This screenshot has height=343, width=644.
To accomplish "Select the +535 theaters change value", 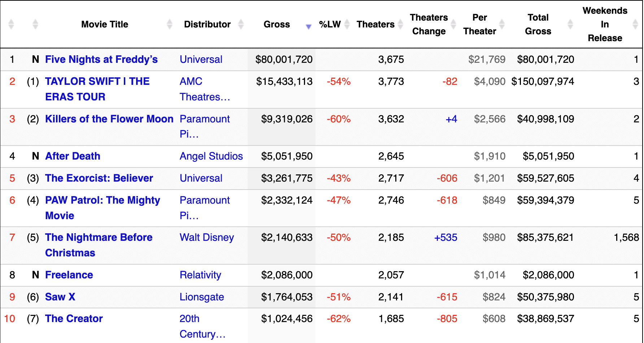I will click(x=445, y=237).
